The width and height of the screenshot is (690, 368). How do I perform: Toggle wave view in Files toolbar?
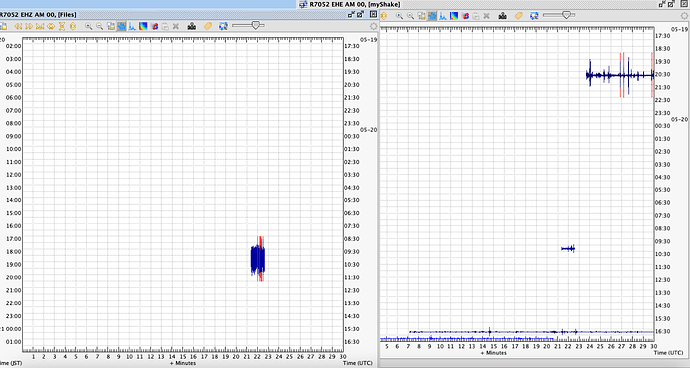coord(121,26)
